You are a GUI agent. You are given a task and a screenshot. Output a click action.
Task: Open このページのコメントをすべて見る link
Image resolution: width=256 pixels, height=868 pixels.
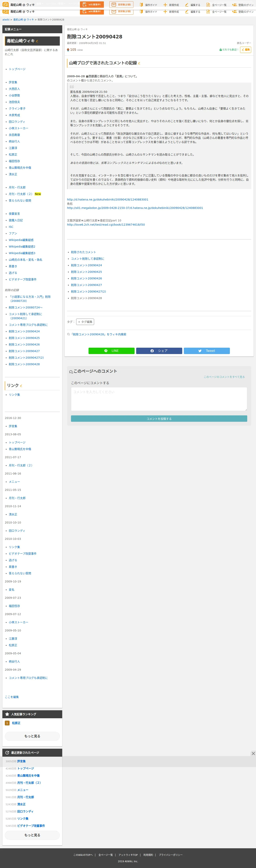click(x=224, y=377)
